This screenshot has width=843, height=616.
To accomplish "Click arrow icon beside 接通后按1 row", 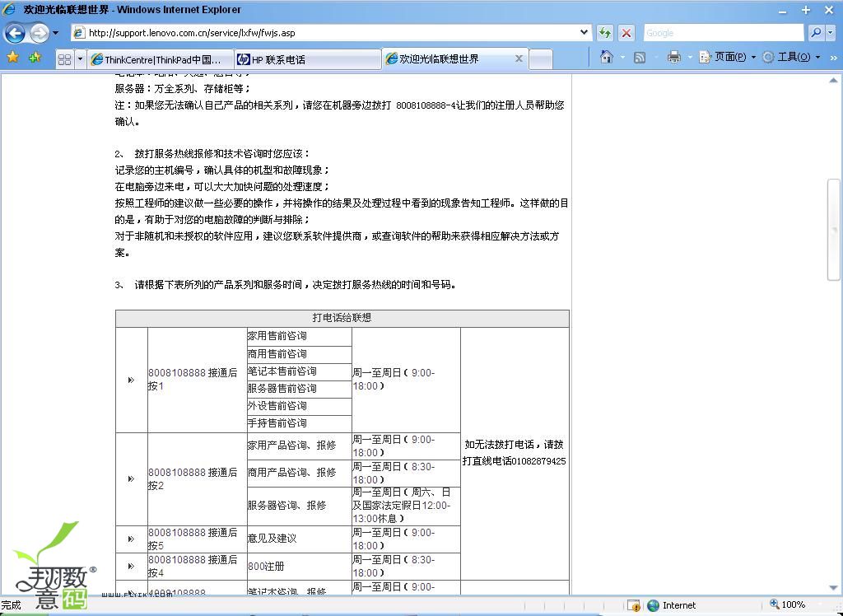I will 131,380.
